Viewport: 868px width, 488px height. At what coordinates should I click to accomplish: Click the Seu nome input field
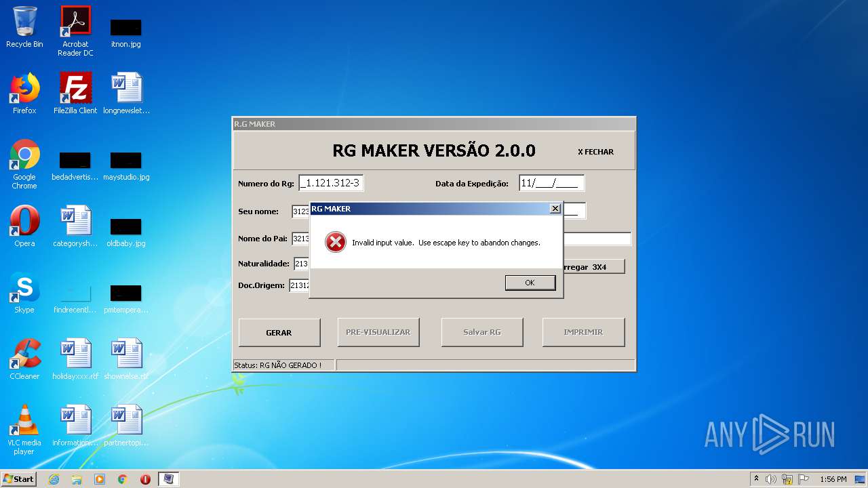[x=301, y=211]
